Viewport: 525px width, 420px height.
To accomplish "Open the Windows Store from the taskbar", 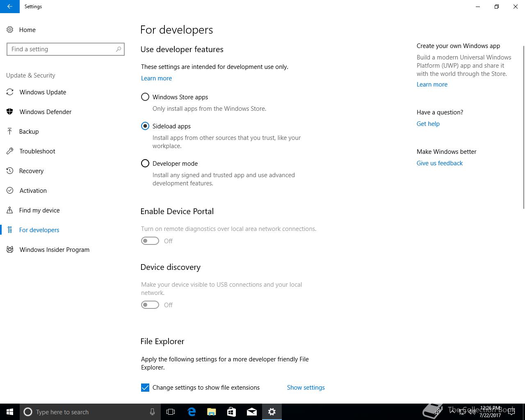I will pyautogui.click(x=231, y=412).
